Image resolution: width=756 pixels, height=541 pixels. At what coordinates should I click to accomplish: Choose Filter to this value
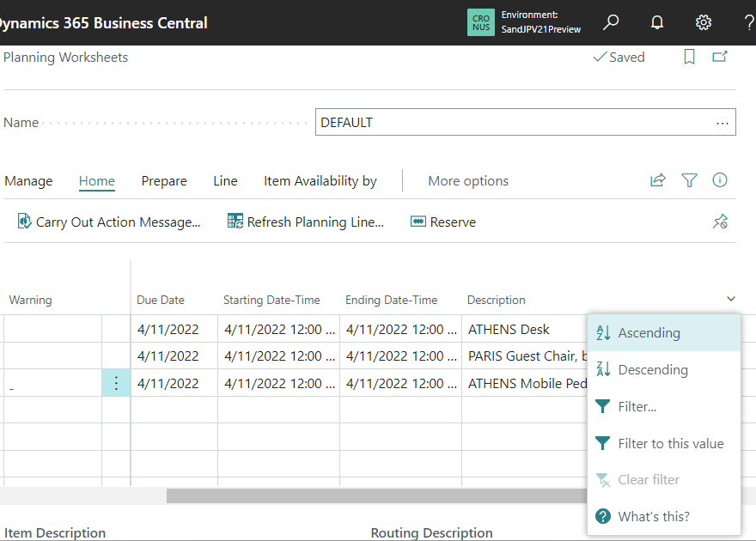click(x=664, y=443)
